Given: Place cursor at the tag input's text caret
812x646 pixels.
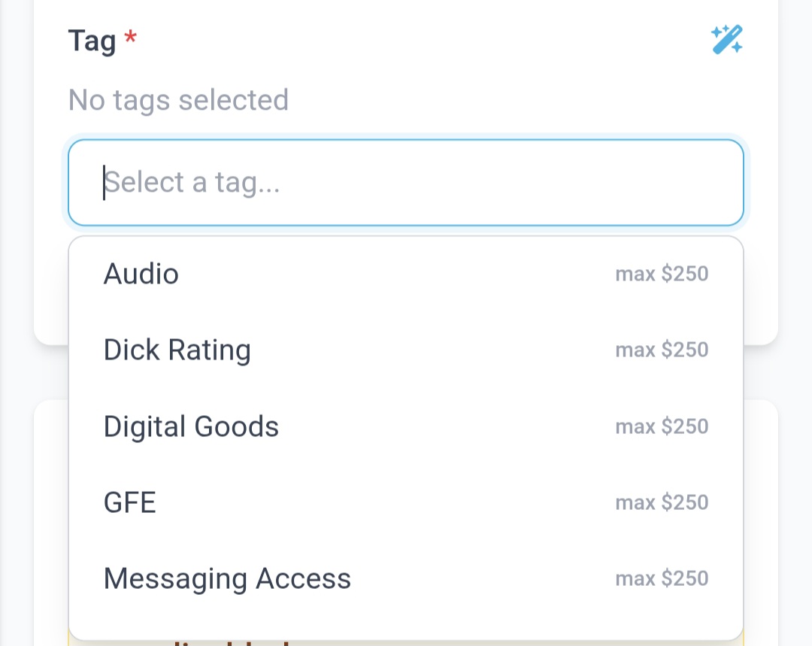Looking at the screenshot, I should (105, 183).
